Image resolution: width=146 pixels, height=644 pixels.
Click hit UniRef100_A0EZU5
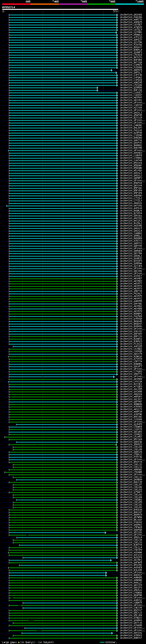click(131, 347)
